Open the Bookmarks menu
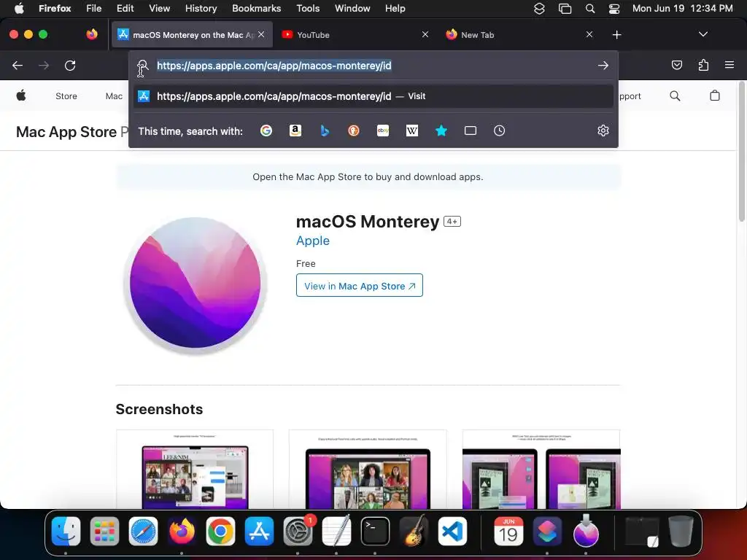Image resolution: width=747 pixels, height=560 pixels. coord(256,9)
